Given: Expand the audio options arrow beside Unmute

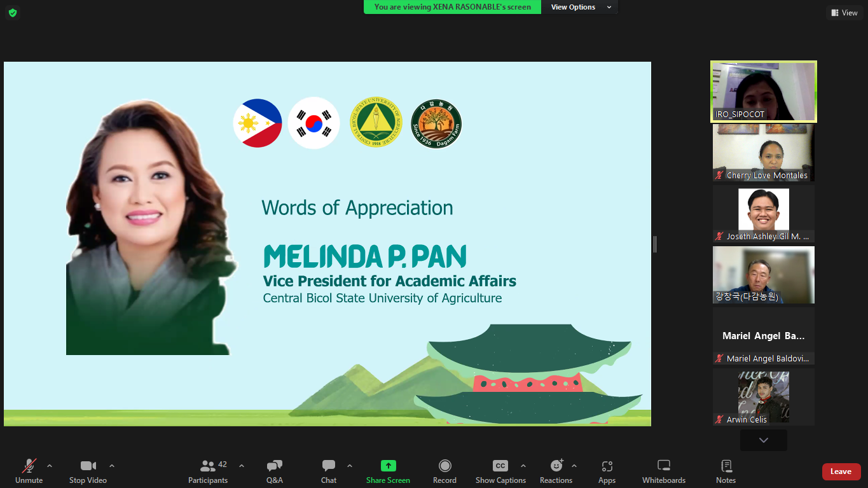Looking at the screenshot, I should click(x=50, y=466).
